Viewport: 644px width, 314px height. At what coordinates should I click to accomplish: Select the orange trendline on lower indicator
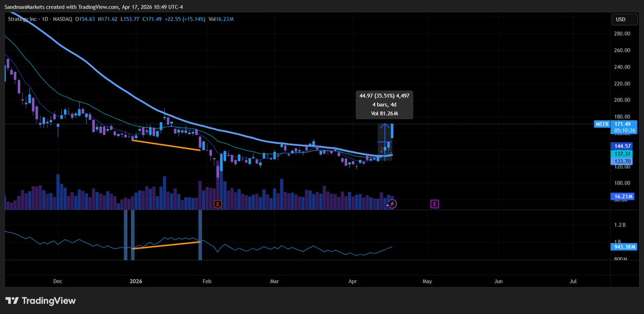(x=165, y=245)
